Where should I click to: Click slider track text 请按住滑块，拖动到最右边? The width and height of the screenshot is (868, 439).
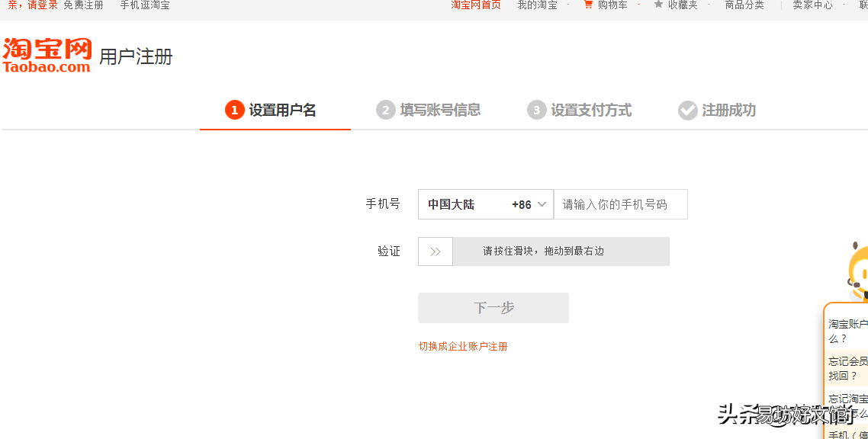coord(543,251)
